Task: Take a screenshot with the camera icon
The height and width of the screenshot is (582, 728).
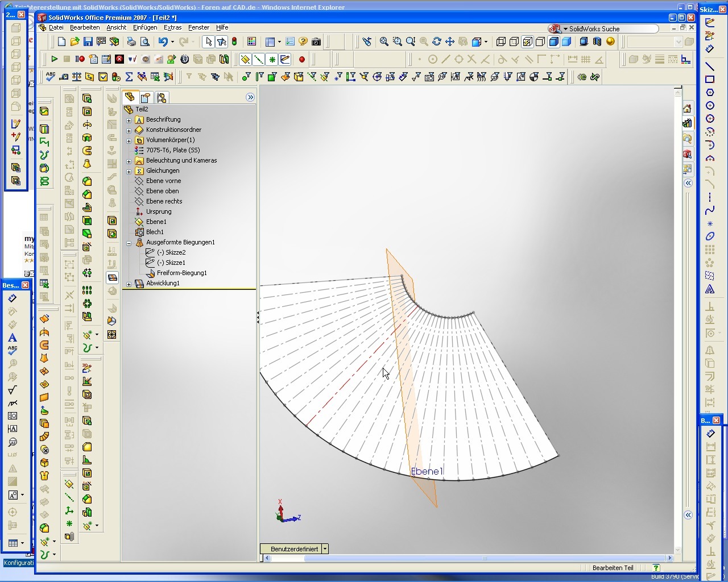Action: tap(316, 41)
